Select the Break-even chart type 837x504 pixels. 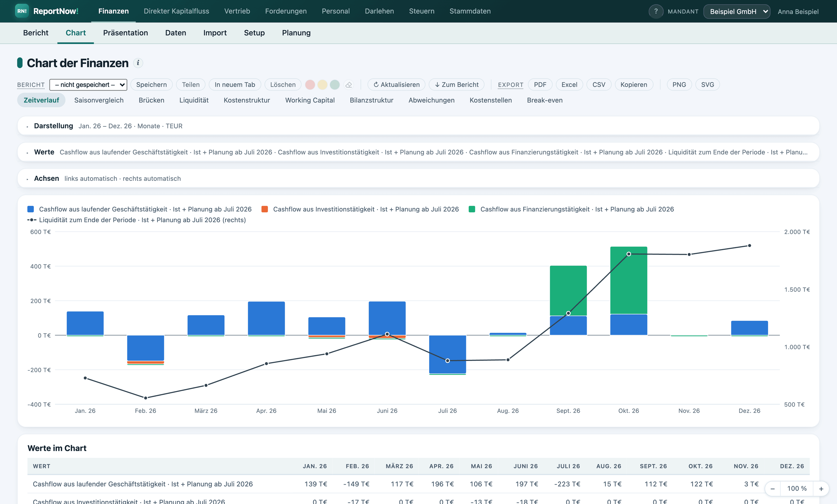coord(544,100)
